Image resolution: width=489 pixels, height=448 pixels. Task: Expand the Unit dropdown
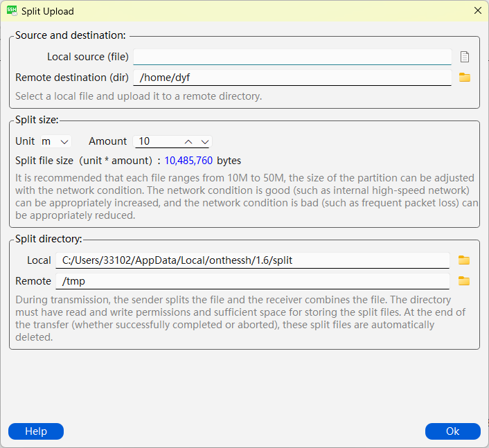56,141
